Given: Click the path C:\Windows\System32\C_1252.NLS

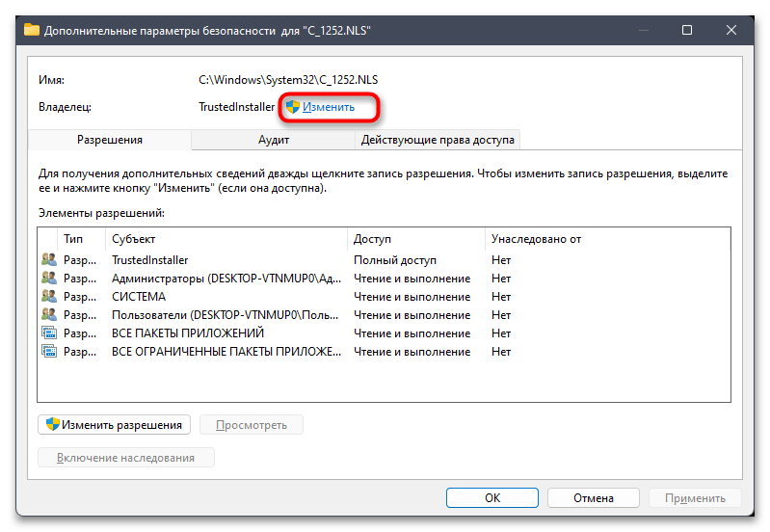Looking at the screenshot, I should click(x=288, y=80).
